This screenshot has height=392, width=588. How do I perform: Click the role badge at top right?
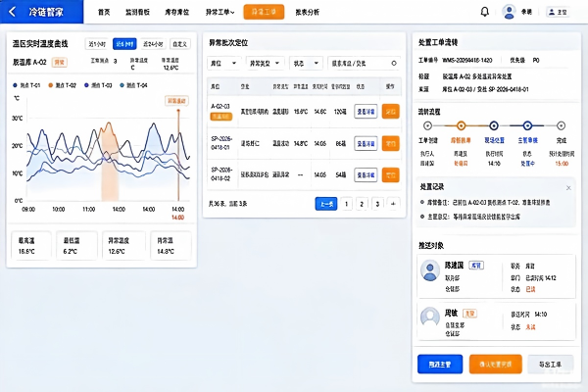(x=558, y=12)
